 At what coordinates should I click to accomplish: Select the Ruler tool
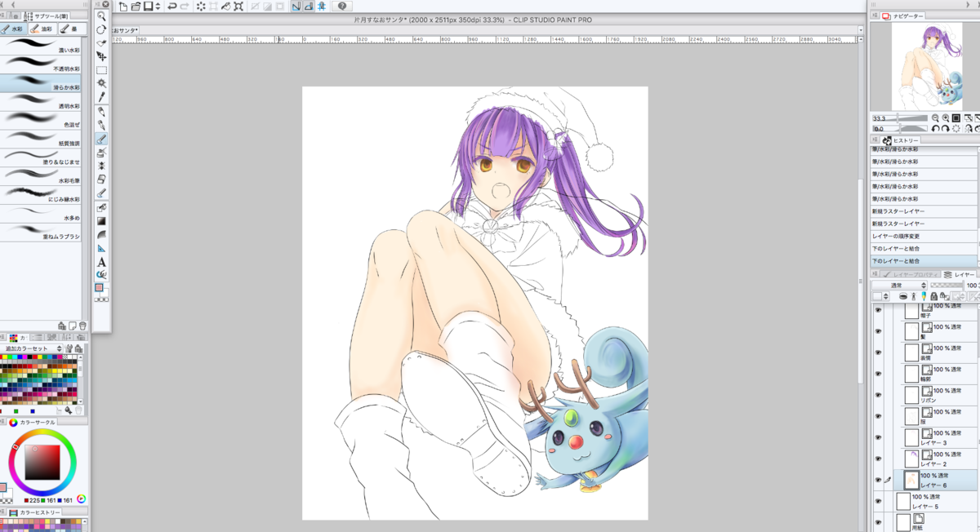(101, 248)
